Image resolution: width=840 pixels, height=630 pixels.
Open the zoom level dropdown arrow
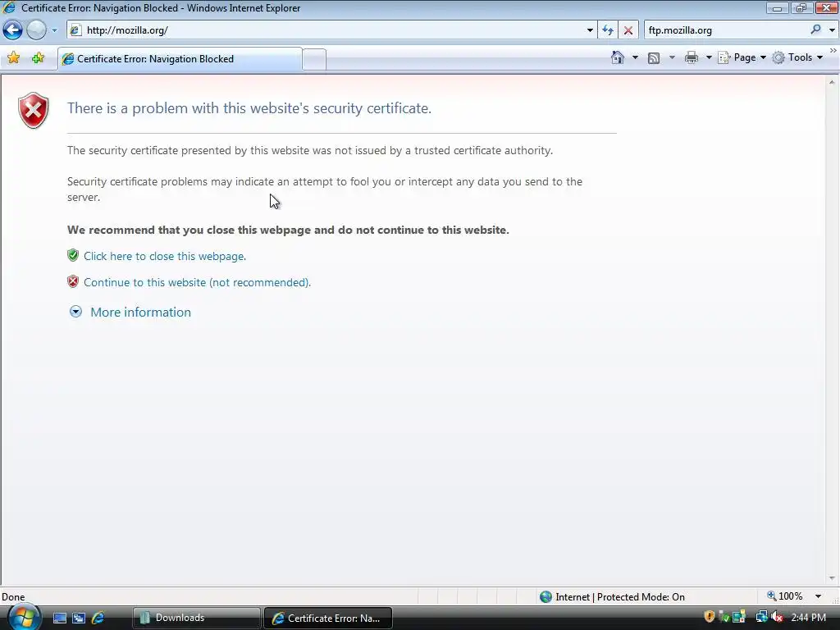[x=818, y=596]
